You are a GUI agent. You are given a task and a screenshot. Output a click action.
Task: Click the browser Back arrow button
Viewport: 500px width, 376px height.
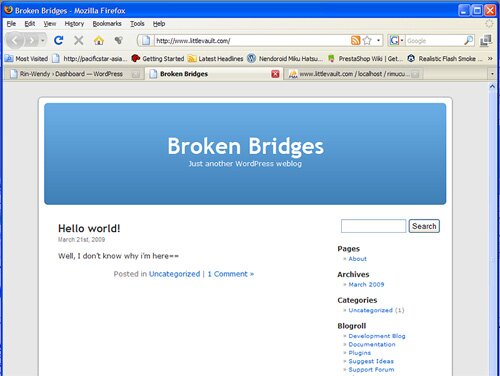pos(15,41)
